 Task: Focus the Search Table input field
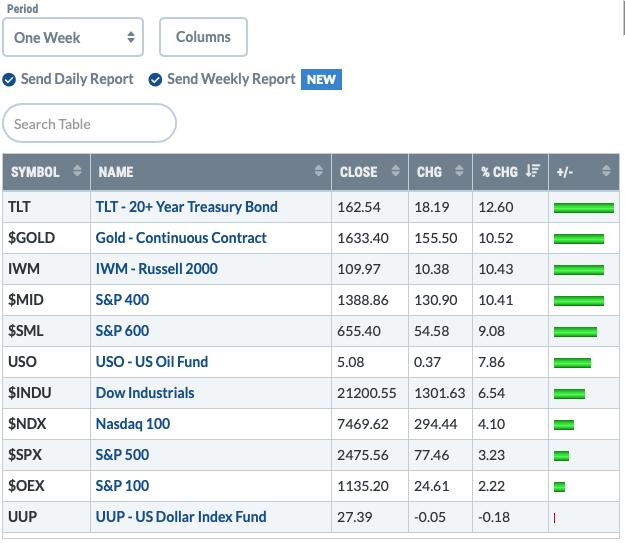[89, 123]
